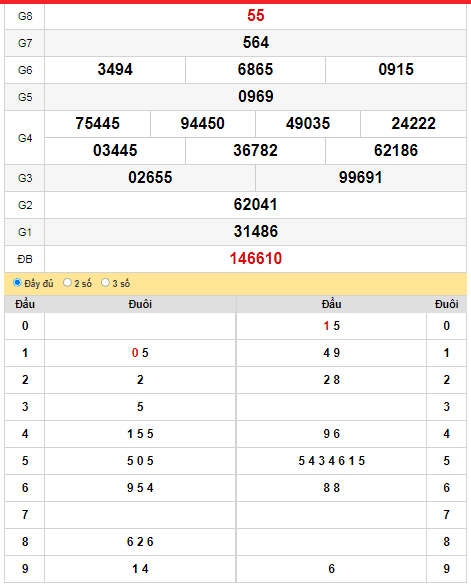
Task: Select the 2 số radio option
Action: coord(67,283)
